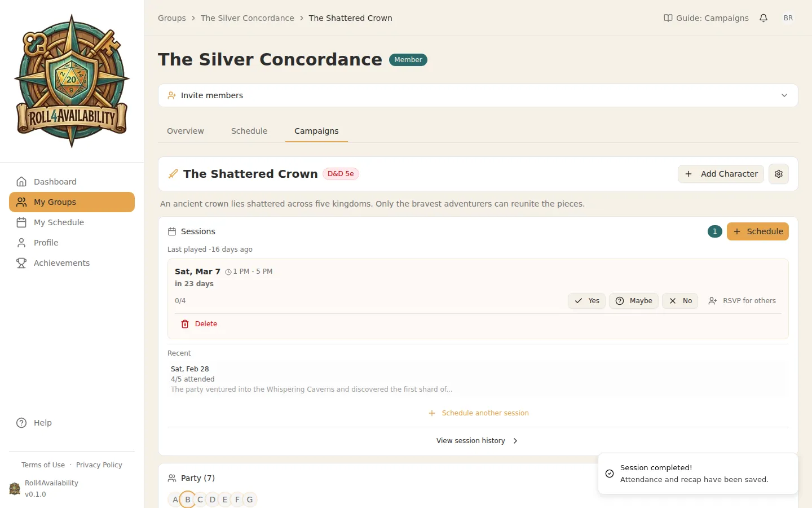Open the Guide: Campaigns book icon
This screenshot has width=812, height=508.
click(668, 18)
